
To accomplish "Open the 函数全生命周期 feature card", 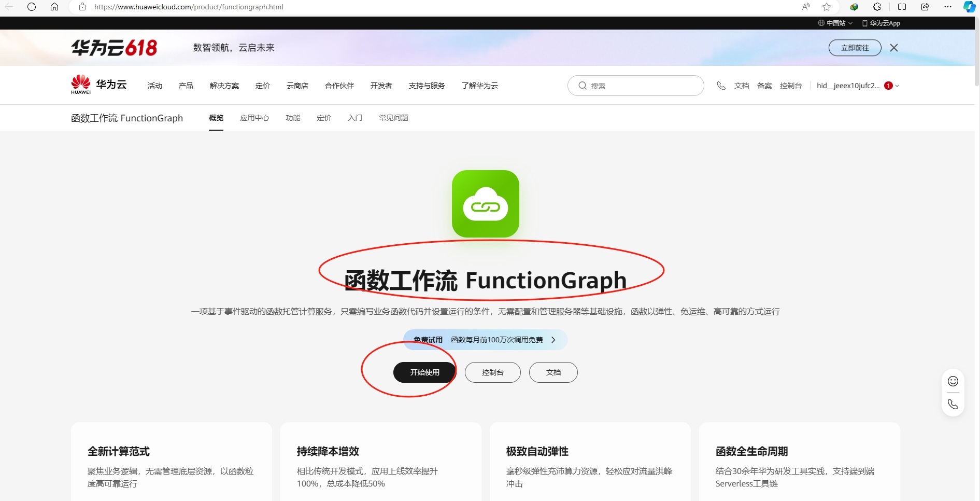I will (800, 462).
